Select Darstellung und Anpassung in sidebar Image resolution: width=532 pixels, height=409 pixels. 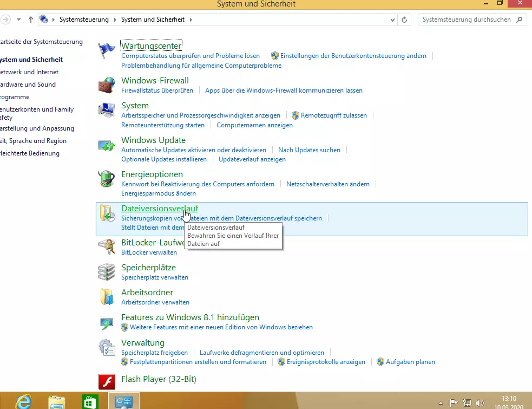coord(37,128)
